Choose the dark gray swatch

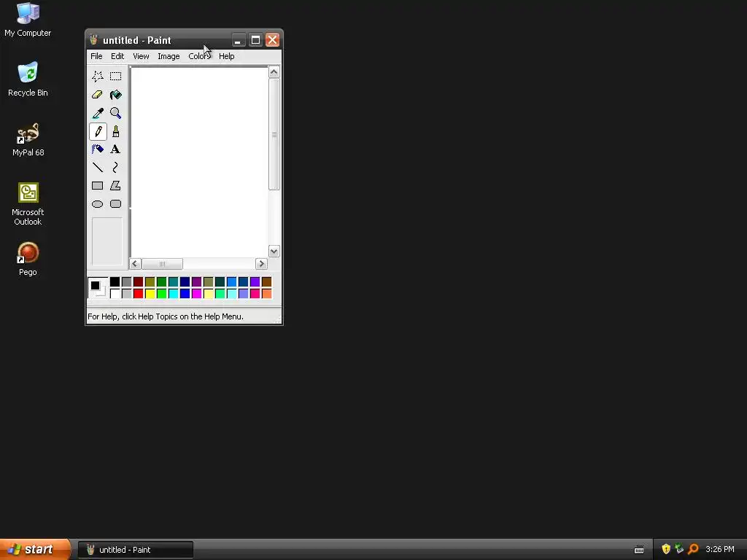(x=127, y=282)
